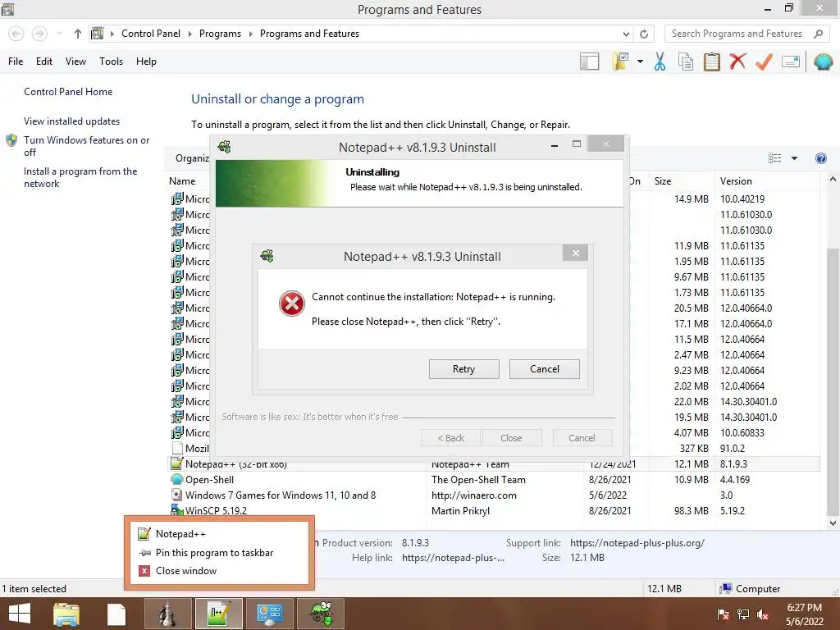Click the scissors Cut toolbar icon
The image size is (840, 630).
click(660, 62)
